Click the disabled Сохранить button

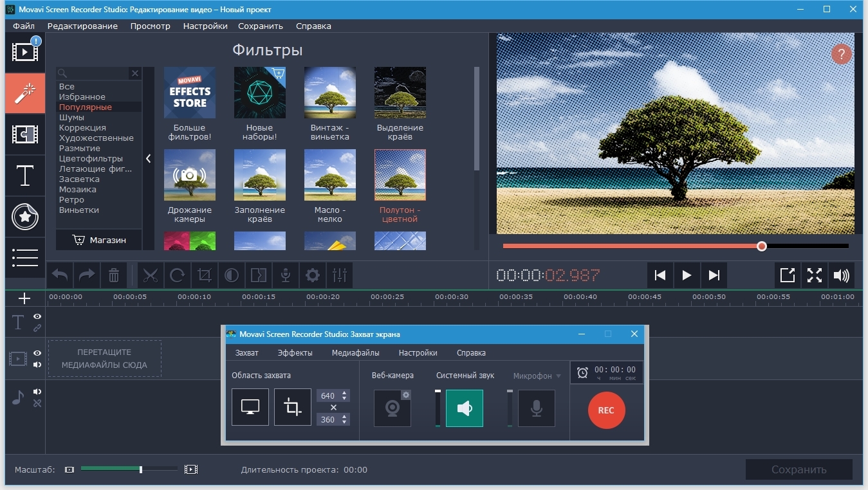799,469
